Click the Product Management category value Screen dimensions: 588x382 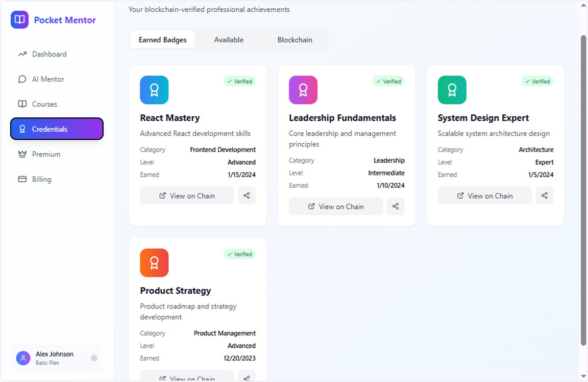point(225,333)
